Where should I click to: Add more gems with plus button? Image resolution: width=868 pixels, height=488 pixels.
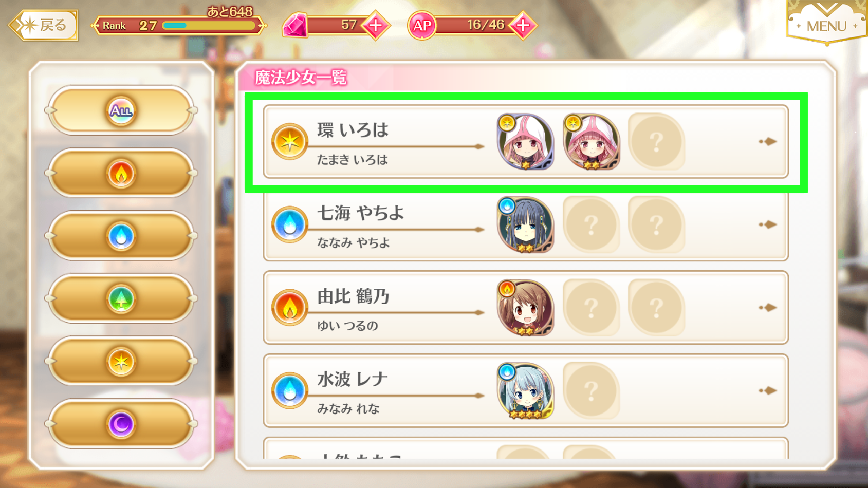pyautogui.click(x=376, y=25)
